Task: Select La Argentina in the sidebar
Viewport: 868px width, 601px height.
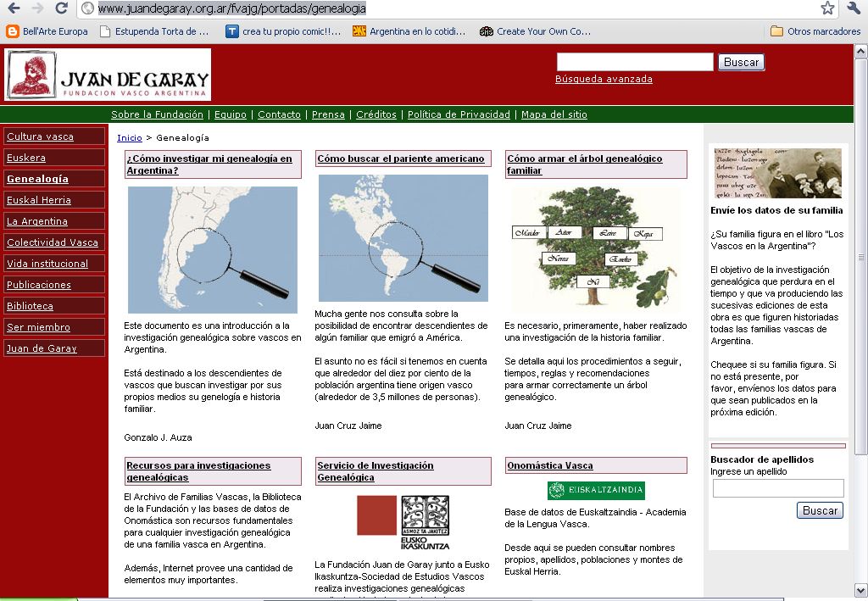Action: click(54, 220)
